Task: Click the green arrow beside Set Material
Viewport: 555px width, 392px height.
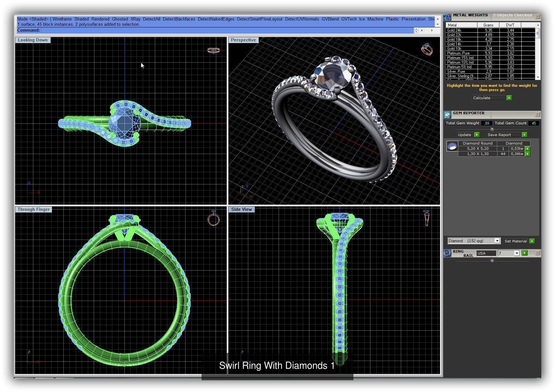Action: coord(532,241)
